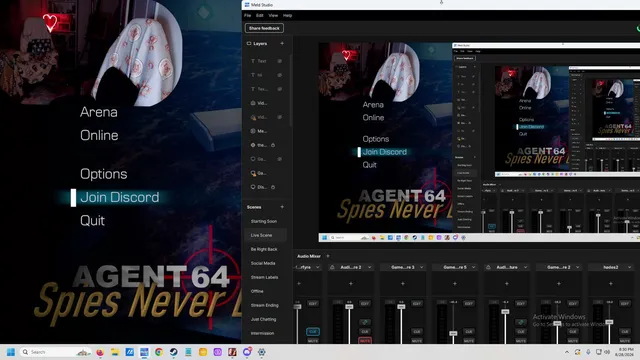Open the File menu
This screenshot has height=360, width=640.
pos(248,16)
